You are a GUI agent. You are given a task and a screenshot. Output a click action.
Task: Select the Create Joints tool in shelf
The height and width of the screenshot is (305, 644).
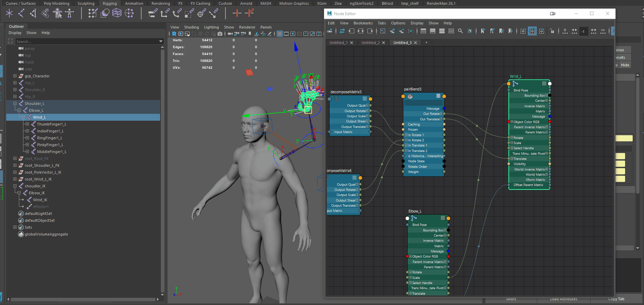coord(21,13)
